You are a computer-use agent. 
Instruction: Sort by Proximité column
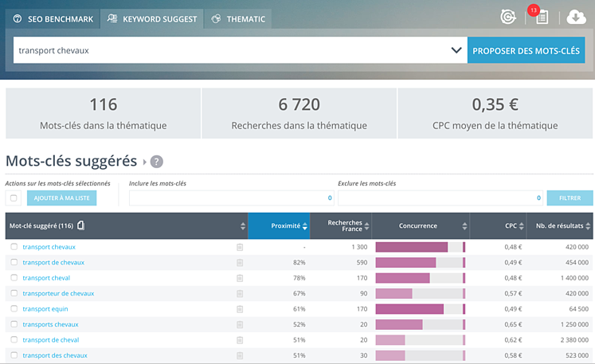click(x=279, y=226)
